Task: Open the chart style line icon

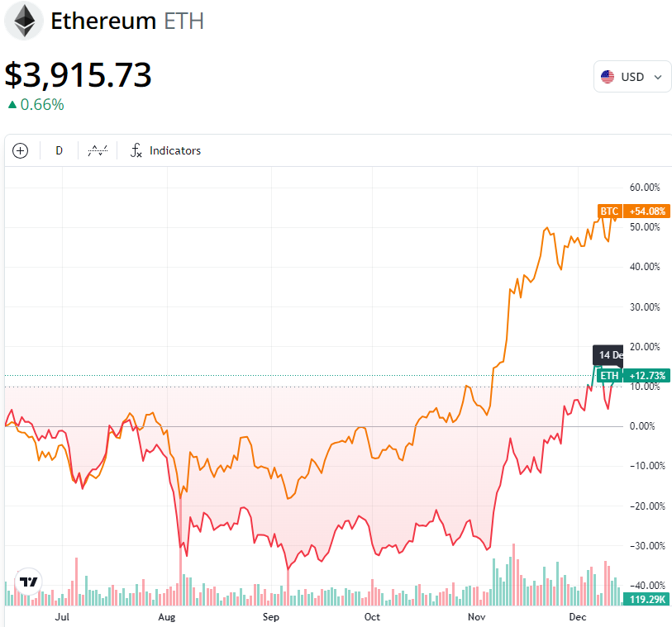Action: coord(98,150)
